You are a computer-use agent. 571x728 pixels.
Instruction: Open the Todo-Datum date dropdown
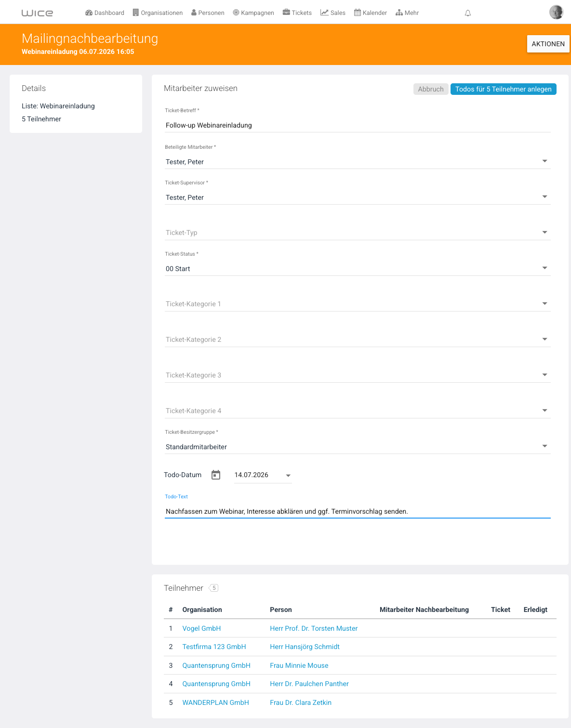pos(263,475)
